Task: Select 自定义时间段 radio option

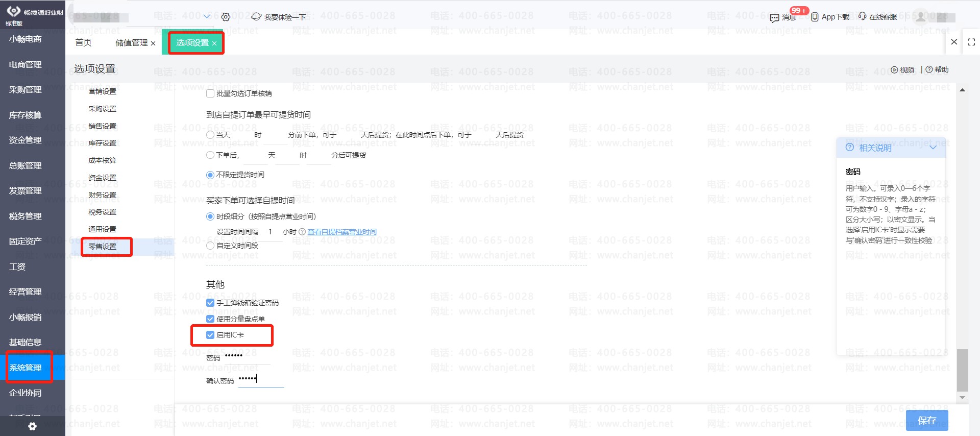Action: click(x=210, y=246)
